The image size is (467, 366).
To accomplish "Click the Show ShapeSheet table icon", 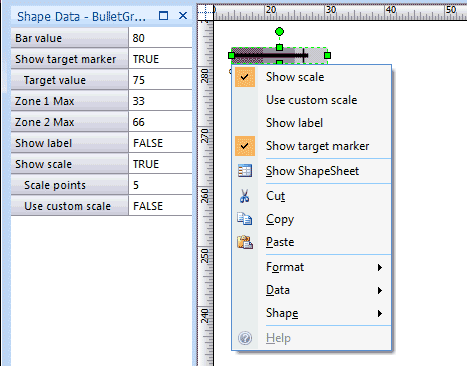I will tap(245, 171).
